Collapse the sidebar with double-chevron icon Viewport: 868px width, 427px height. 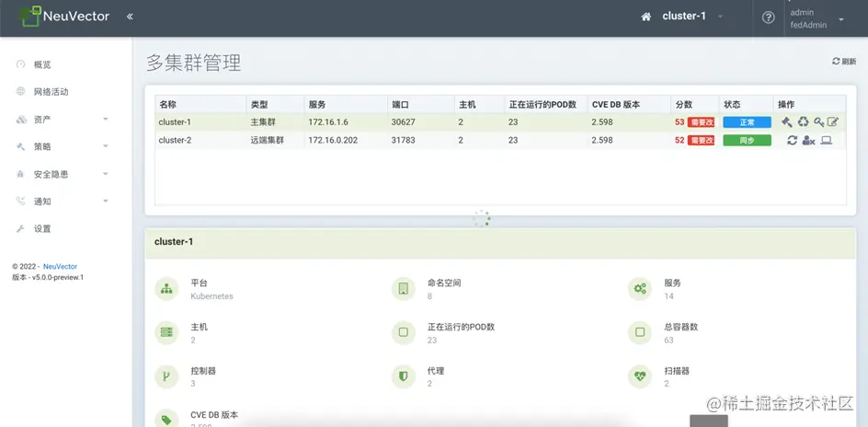130,17
